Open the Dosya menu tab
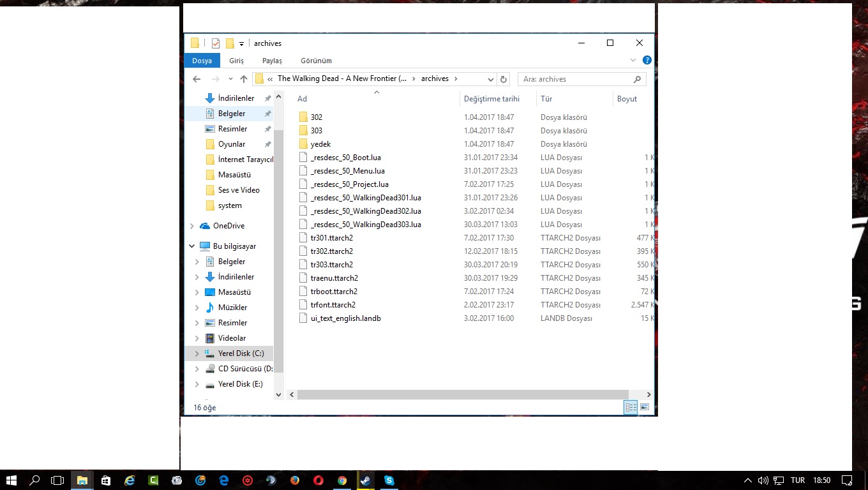The image size is (868, 490). click(202, 61)
